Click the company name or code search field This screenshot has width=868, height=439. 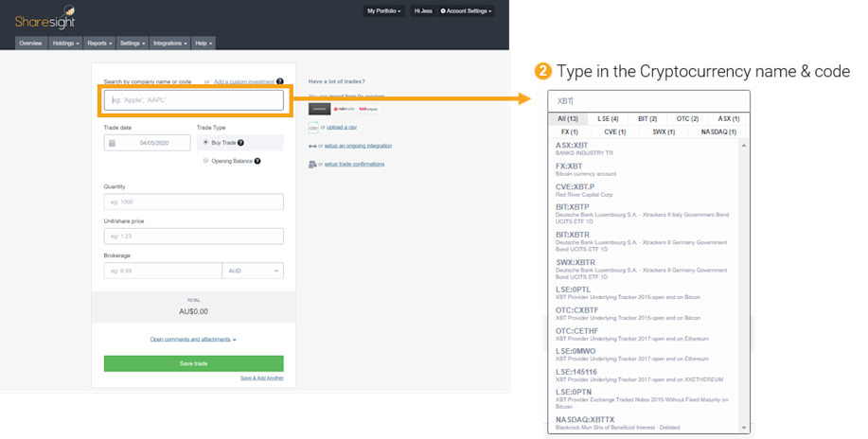pyautogui.click(x=194, y=100)
